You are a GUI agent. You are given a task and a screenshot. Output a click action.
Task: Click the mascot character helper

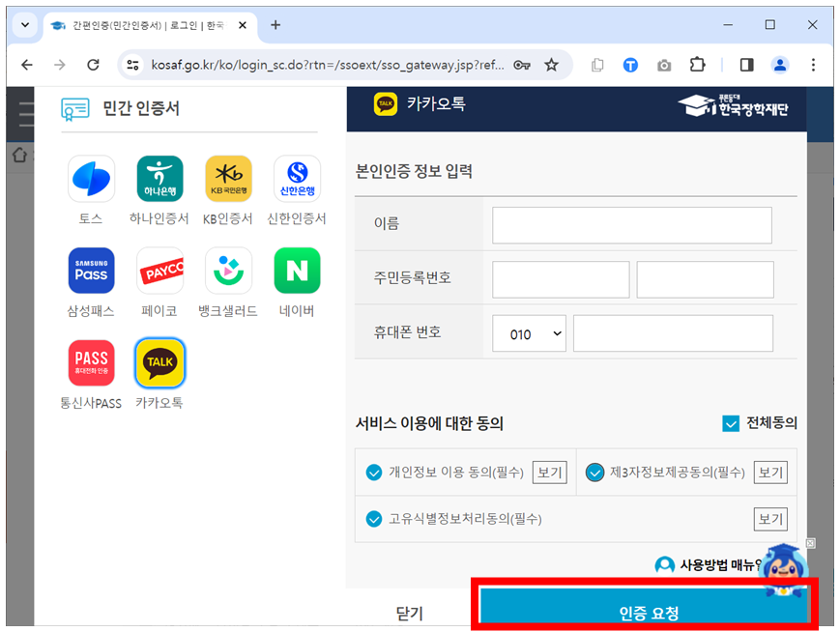[784, 569]
